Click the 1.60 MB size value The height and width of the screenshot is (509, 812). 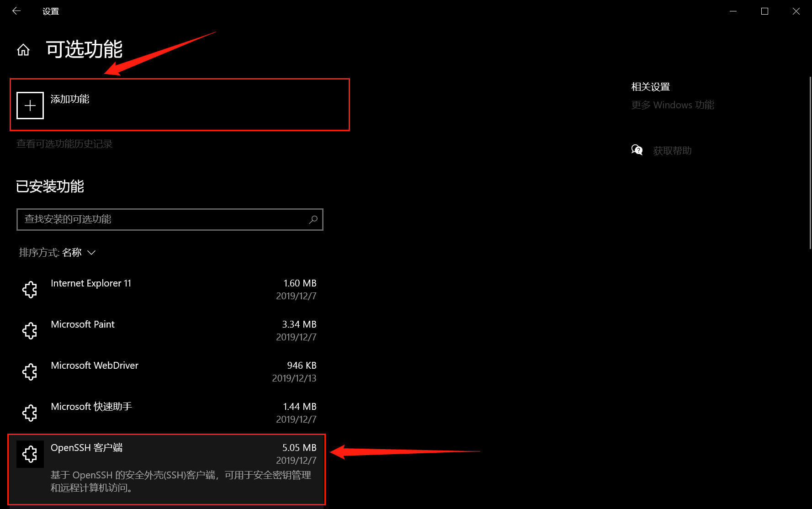click(x=300, y=283)
